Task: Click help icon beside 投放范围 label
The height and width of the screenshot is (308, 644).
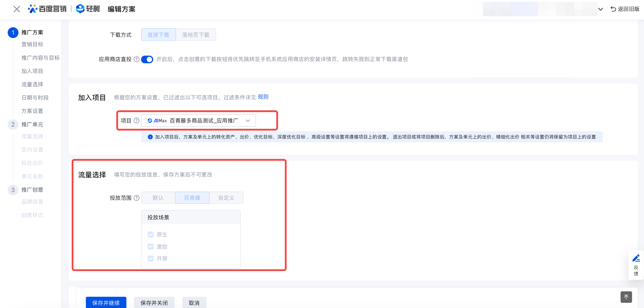Action: tap(137, 198)
